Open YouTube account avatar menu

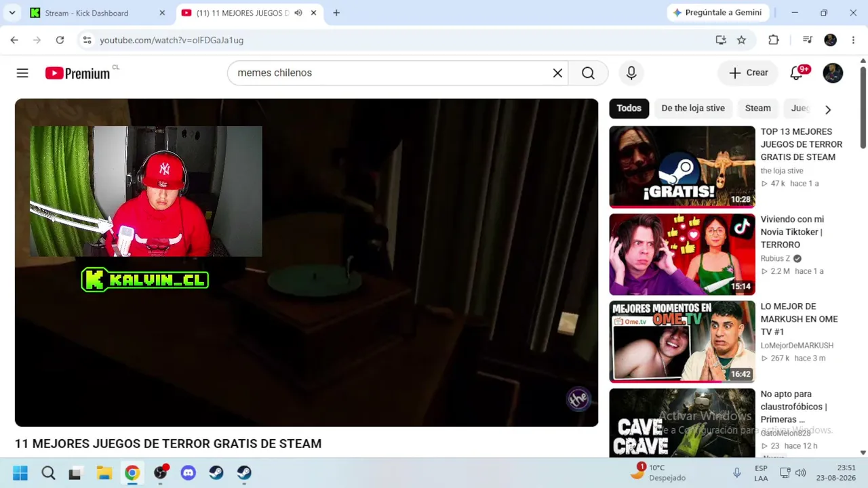[833, 73]
